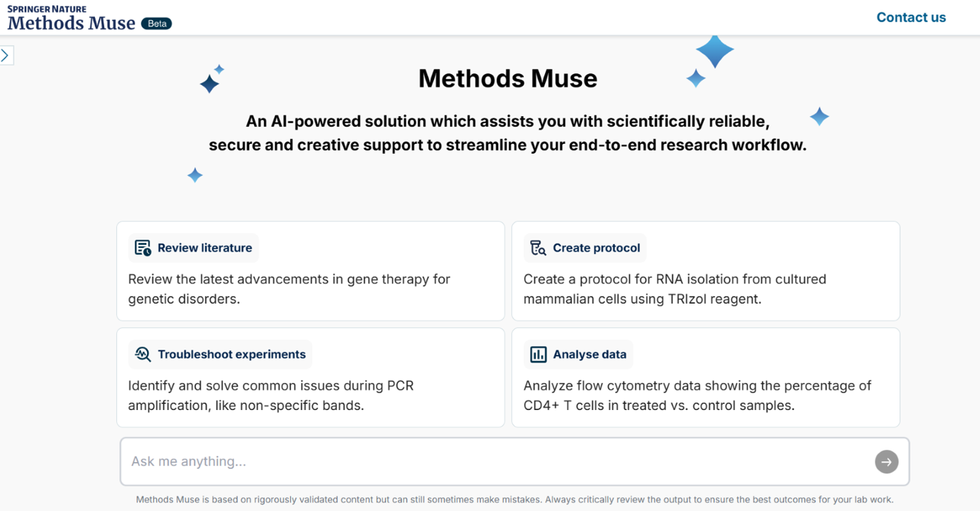
Task: Choose the PCR non-specific bands troubleshooting card
Action: (x=310, y=377)
